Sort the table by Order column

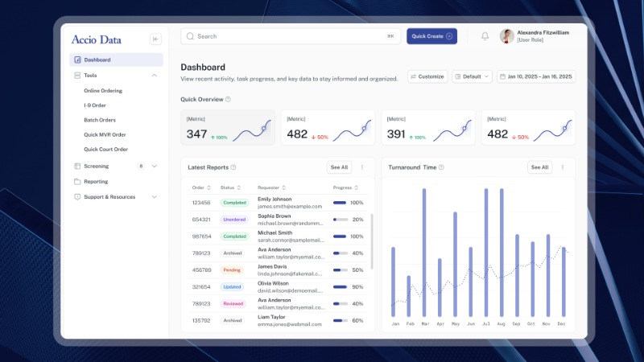[x=208, y=187]
